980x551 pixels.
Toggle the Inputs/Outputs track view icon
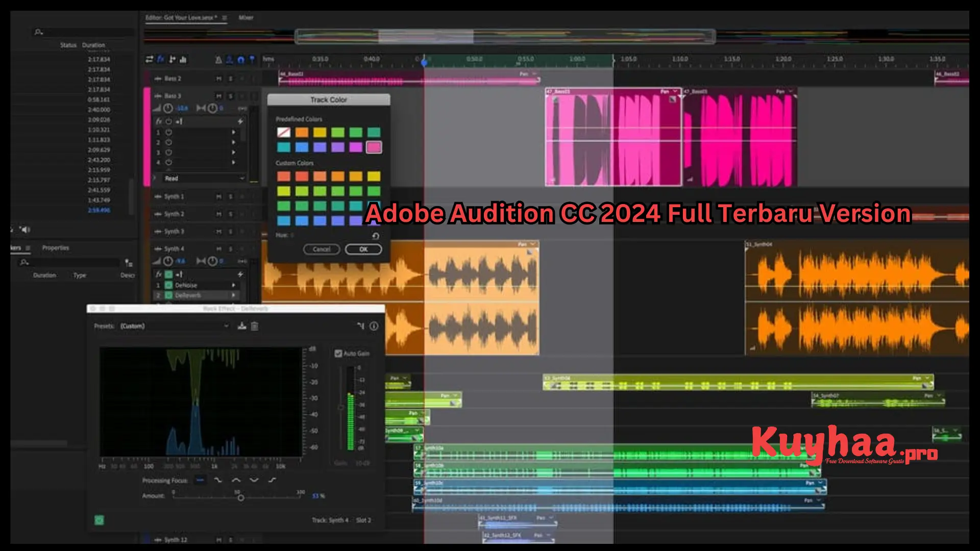pos(149,60)
